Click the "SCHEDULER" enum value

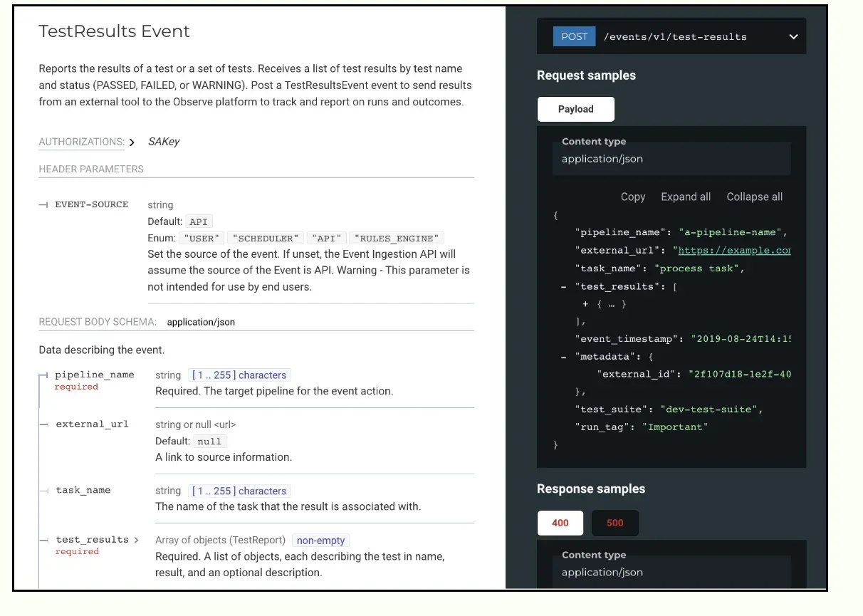coord(266,238)
